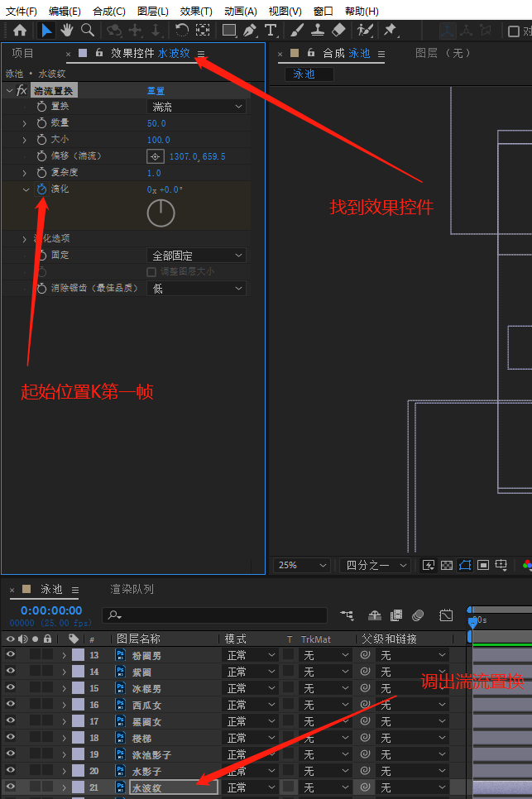Toggle mask and shape path visibility
Viewport: 532px width, 799px height.
(x=465, y=565)
